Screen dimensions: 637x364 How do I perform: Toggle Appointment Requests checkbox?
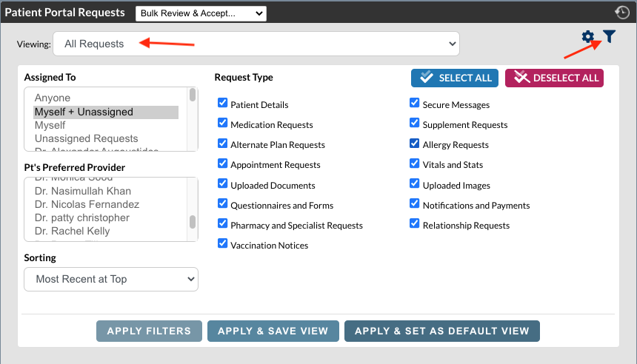(x=223, y=163)
